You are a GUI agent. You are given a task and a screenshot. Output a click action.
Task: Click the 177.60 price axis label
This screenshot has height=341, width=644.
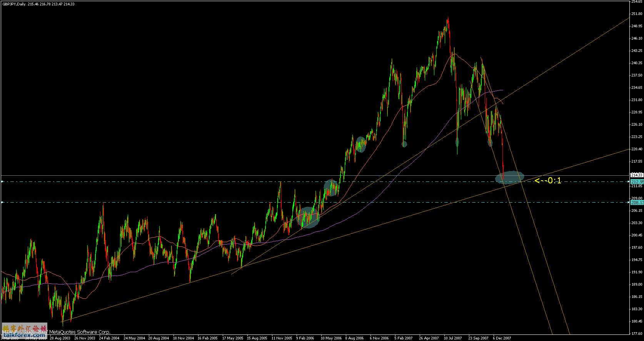coord(637,334)
